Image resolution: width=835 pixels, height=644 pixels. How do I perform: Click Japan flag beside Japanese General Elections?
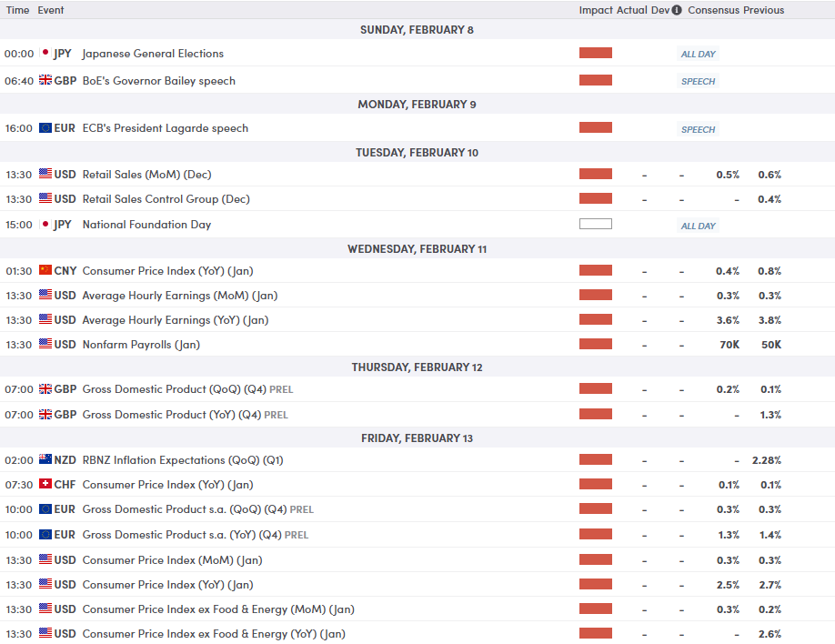[x=45, y=53]
